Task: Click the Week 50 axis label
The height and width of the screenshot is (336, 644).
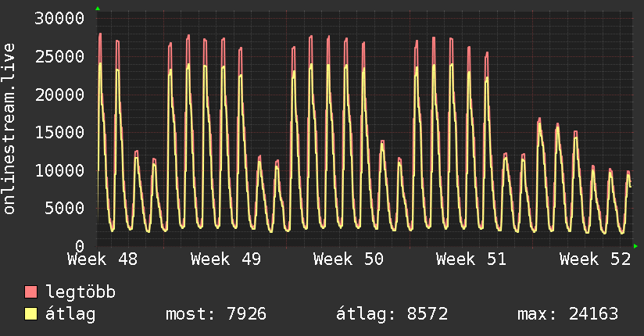Action: [349, 259]
